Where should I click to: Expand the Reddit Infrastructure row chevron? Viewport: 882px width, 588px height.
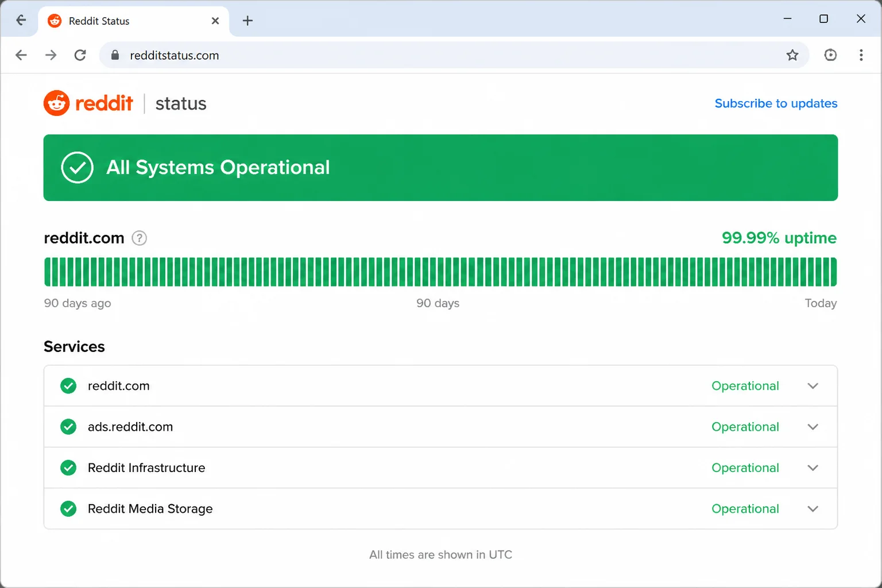(813, 467)
